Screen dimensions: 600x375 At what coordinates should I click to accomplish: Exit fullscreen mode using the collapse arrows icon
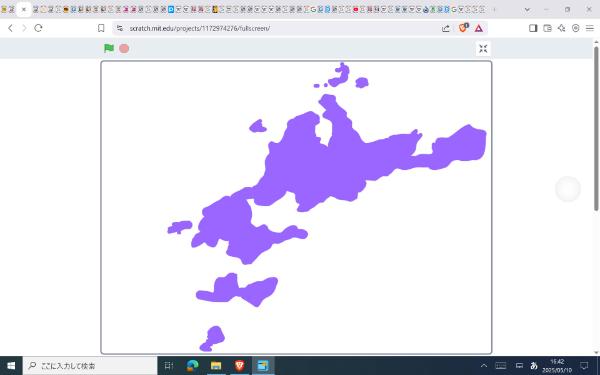tap(483, 49)
